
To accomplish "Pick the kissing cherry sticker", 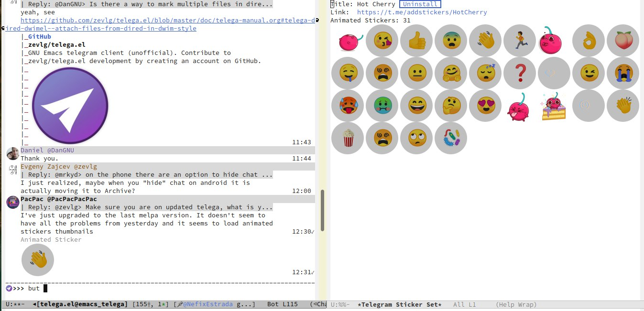I will click(551, 41).
